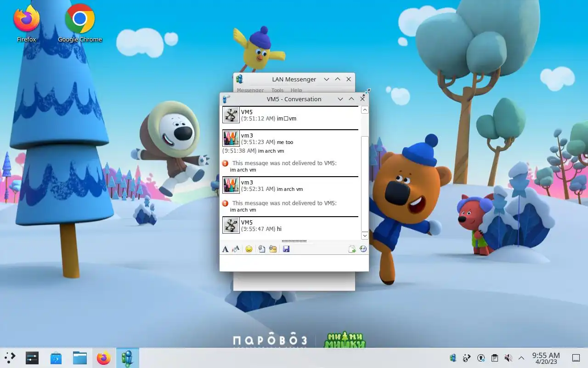The height and width of the screenshot is (368, 588).
Task: Open the smiley emoticon picker
Action: click(249, 249)
